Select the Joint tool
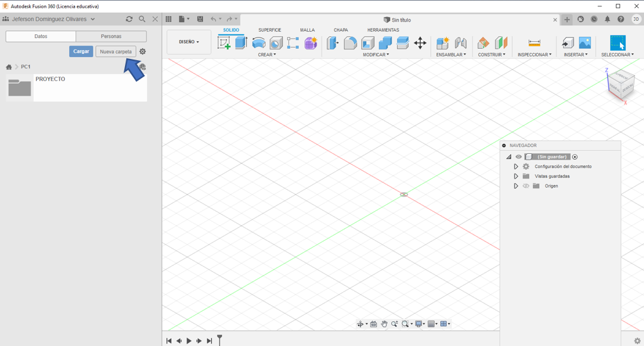This screenshot has width=644, height=346. click(x=461, y=42)
